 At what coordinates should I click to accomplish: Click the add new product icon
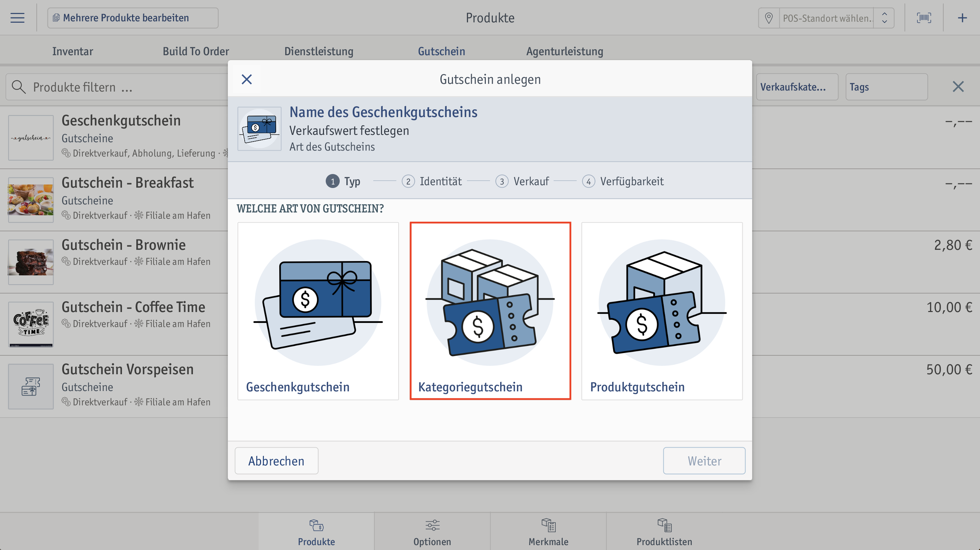pyautogui.click(x=963, y=17)
